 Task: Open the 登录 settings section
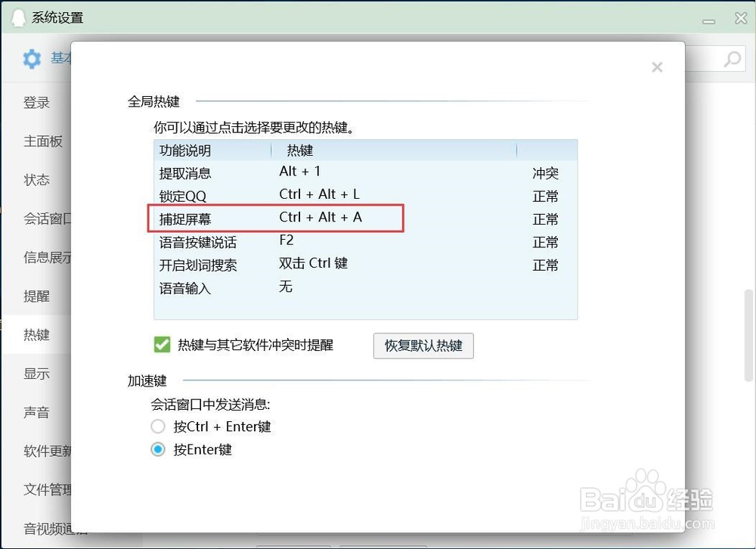(x=36, y=102)
